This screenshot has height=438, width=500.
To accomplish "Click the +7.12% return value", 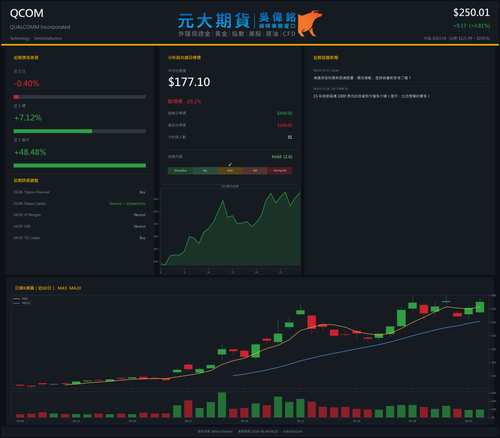I will (x=28, y=118).
